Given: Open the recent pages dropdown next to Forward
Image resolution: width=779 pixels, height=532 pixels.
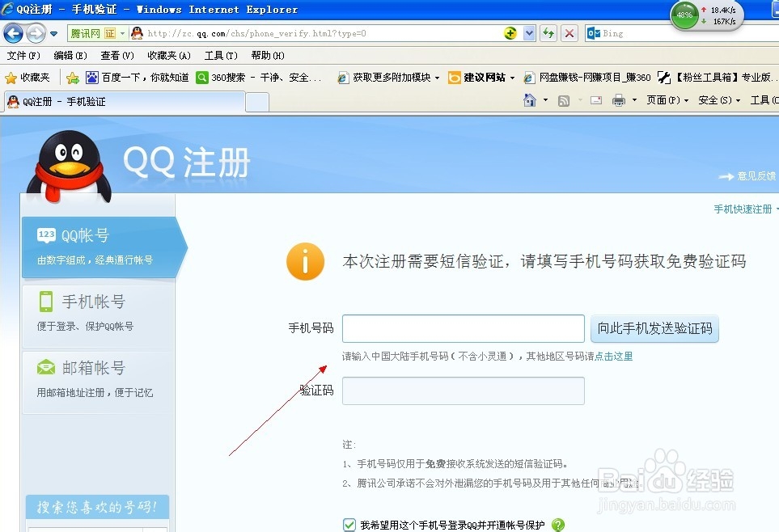Looking at the screenshot, I should tap(53, 34).
